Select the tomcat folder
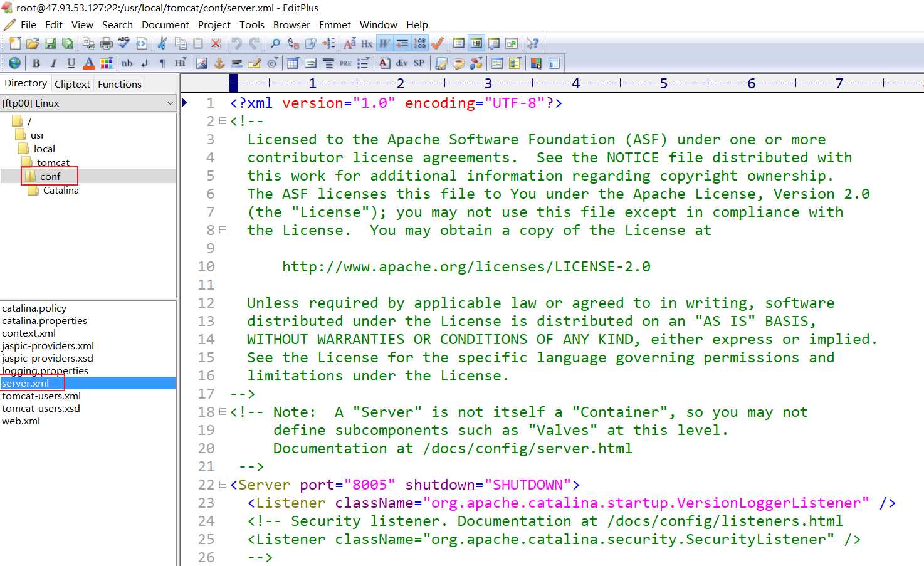 (x=53, y=162)
